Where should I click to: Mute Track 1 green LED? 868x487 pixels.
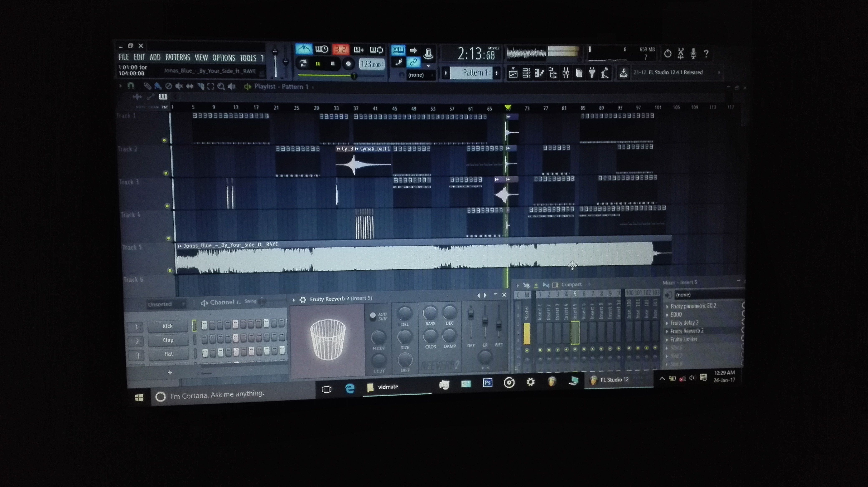point(164,140)
